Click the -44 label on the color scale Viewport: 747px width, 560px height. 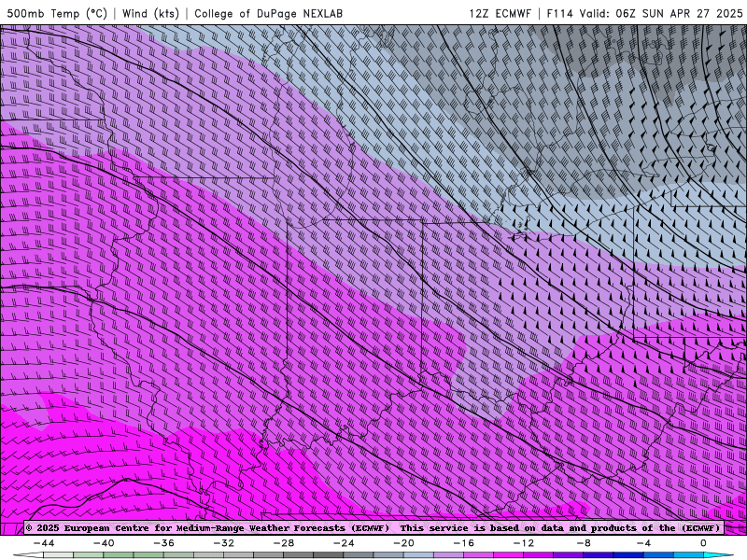pyautogui.click(x=43, y=543)
